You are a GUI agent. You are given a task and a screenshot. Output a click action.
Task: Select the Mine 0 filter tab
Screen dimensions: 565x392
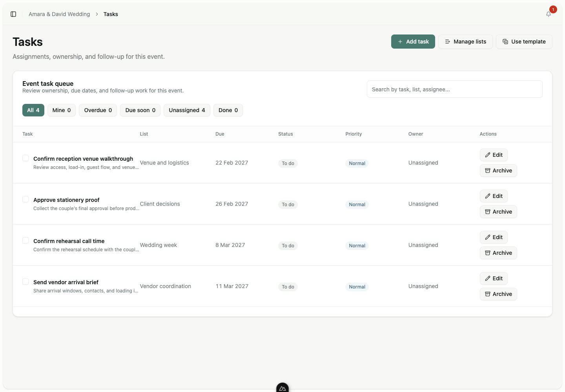pos(62,110)
